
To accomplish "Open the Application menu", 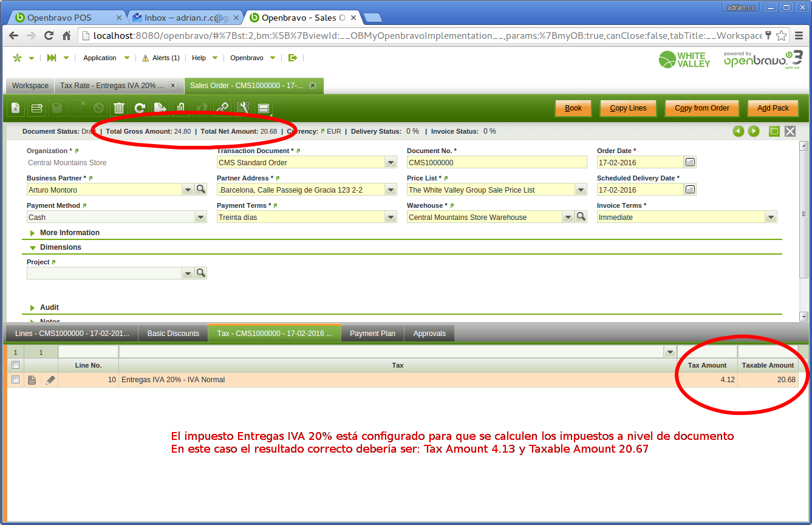I will (x=106, y=58).
